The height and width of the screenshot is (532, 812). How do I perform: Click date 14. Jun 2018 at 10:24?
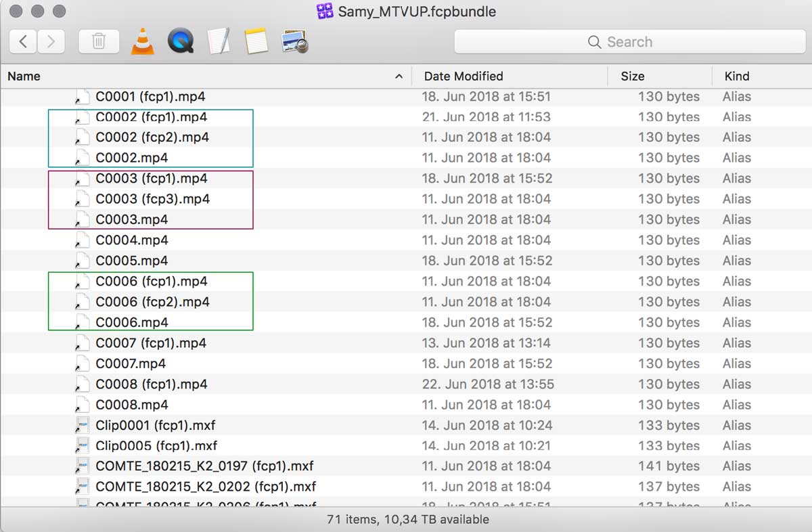pyautogui.click(x=487, y=425)
